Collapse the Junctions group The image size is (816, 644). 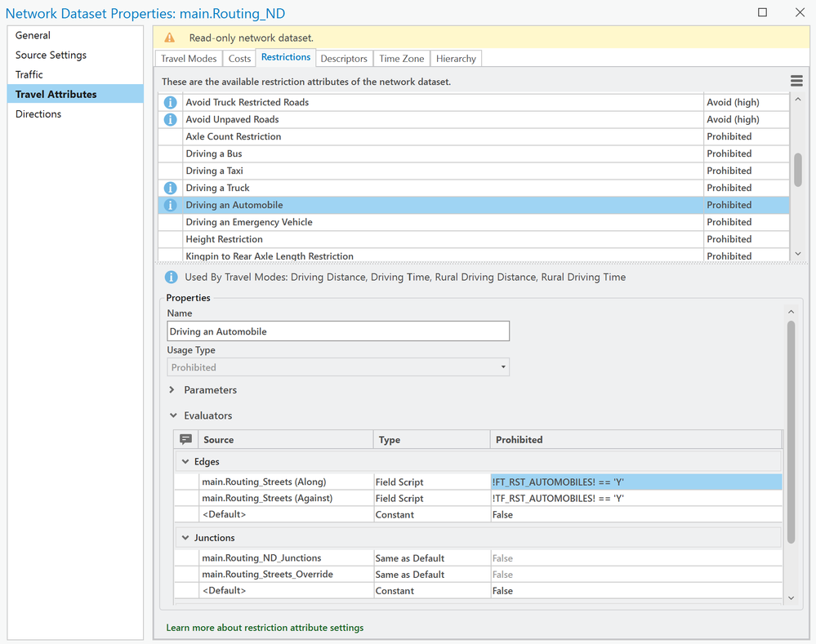pyautogui.click(x=185, y=538)
